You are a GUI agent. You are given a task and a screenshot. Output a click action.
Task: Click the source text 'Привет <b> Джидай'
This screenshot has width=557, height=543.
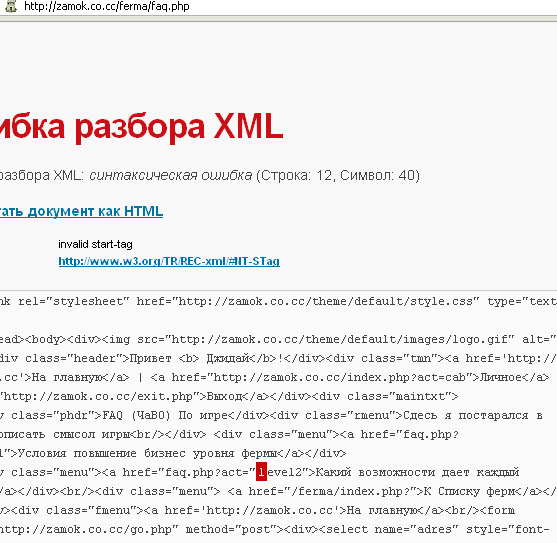[x=189, y=358]
